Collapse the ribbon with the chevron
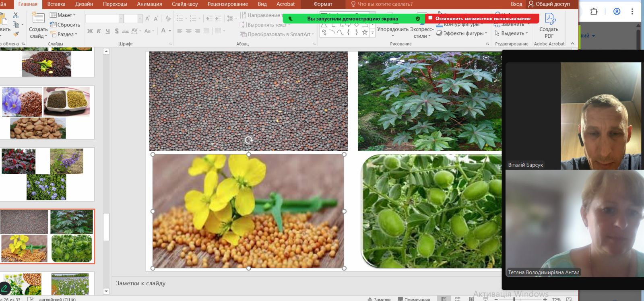Viewport: 644px width, 301px height. pyautogui.click(x=572, y=43)
